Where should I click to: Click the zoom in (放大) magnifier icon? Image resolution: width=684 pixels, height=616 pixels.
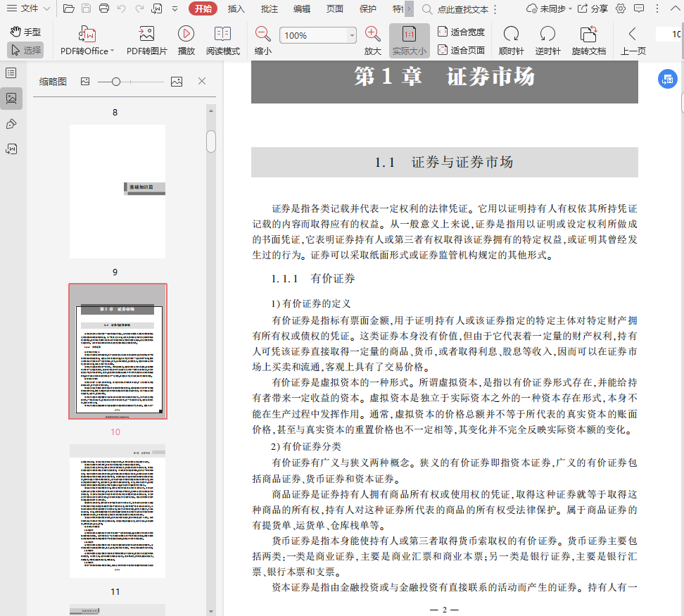coord(373,34)
